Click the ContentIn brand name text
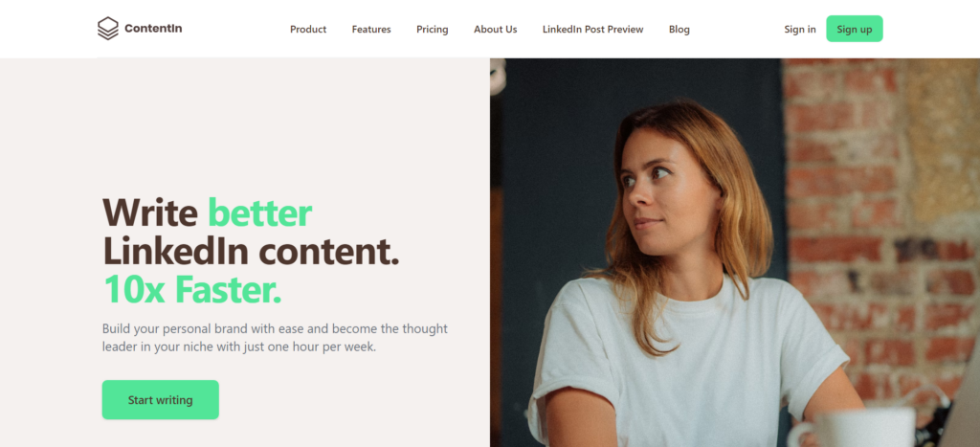The image size is (980, 447). [x=153, y=28]
